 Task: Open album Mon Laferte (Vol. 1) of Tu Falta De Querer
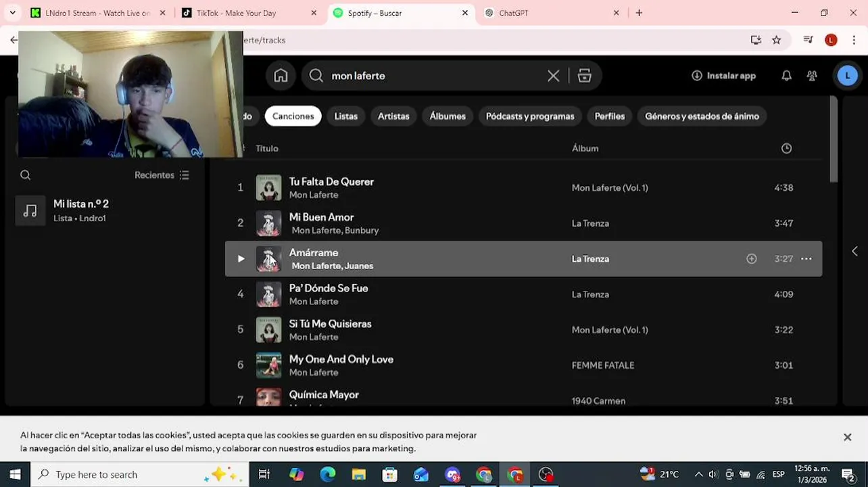[610, 188]
